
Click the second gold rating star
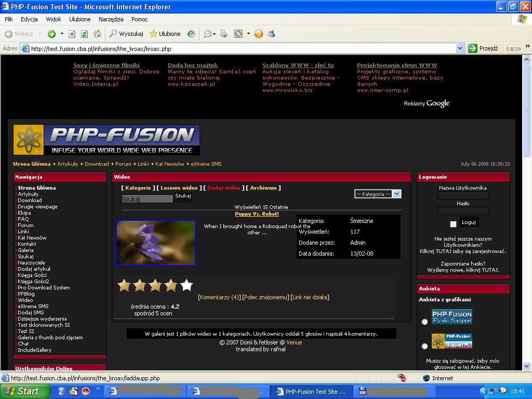tap(140, 285)
